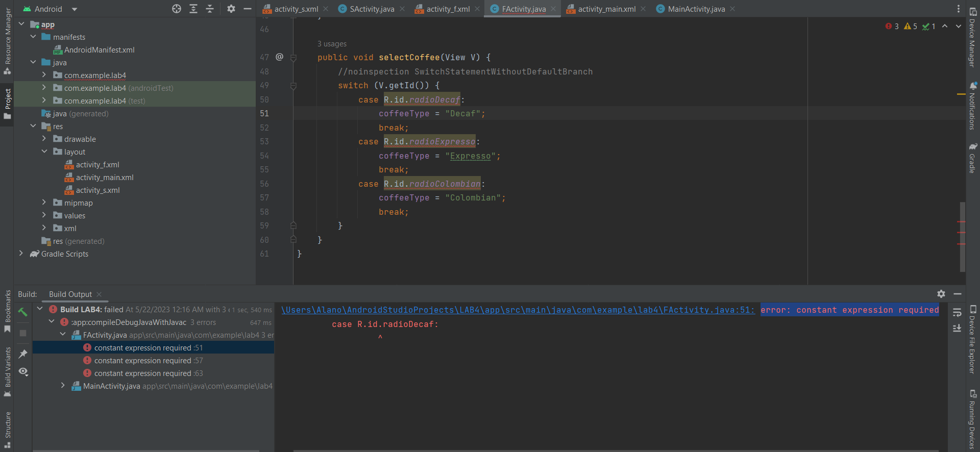The width and height of the screenshot is (980, 452).
Task: Open the Bookmarks tool window
Action: click(7, 311)
